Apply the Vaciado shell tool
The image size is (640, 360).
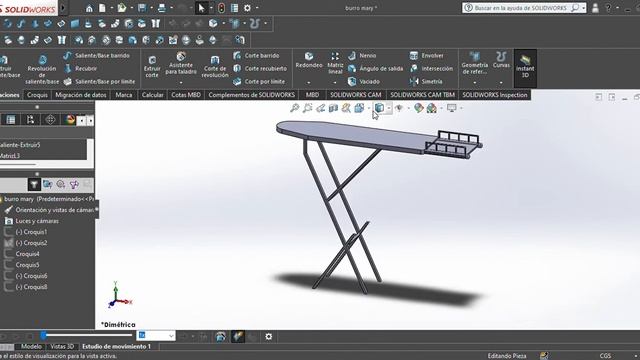(x=364, y=82)
